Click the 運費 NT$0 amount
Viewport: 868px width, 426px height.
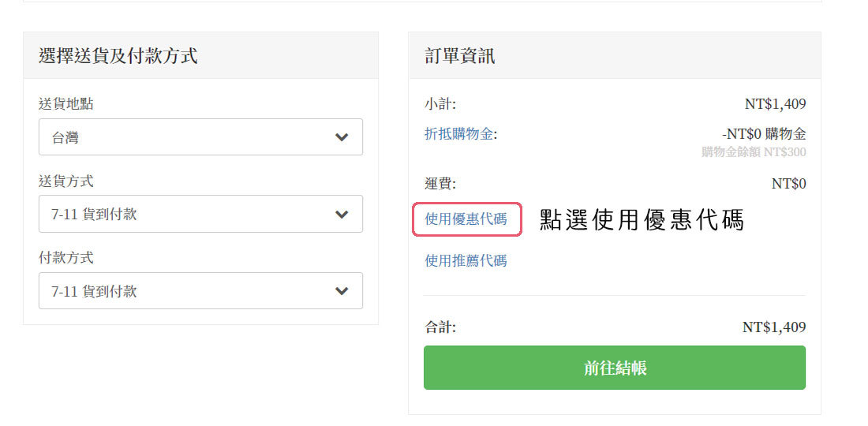tap(788, 184)
